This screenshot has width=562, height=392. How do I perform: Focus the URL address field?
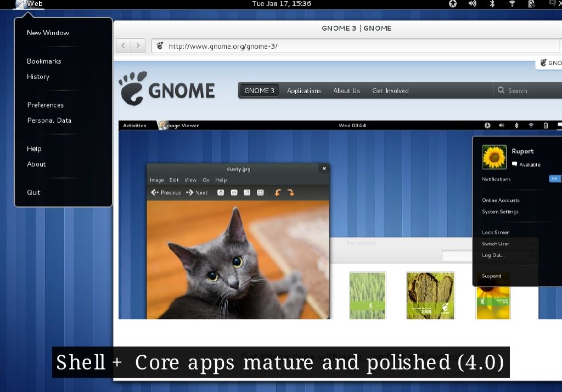[x=355, y=46]
